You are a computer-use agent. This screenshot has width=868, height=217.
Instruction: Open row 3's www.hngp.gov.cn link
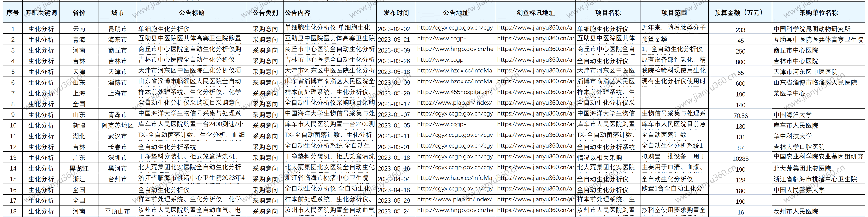pyautogui.click(x=455, y=49)
